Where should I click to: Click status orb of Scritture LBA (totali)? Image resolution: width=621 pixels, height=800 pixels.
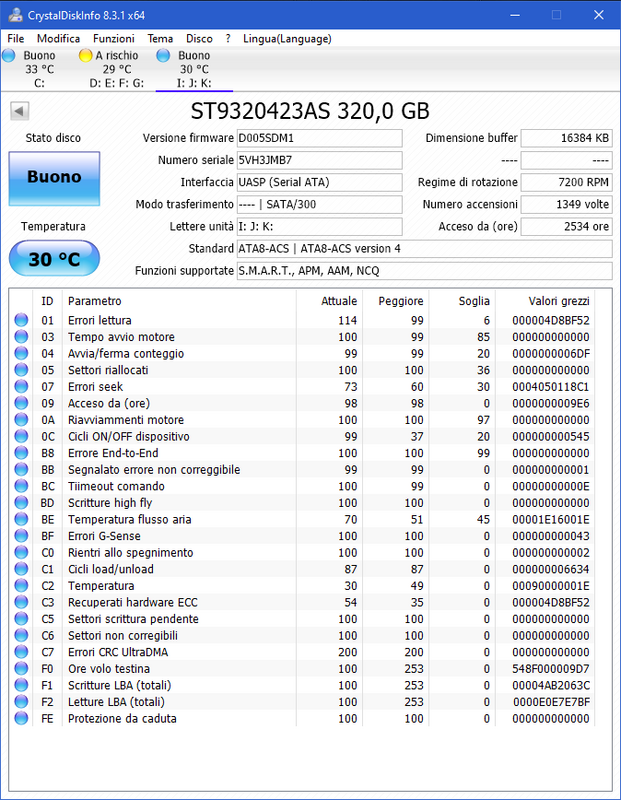[21, 685]
